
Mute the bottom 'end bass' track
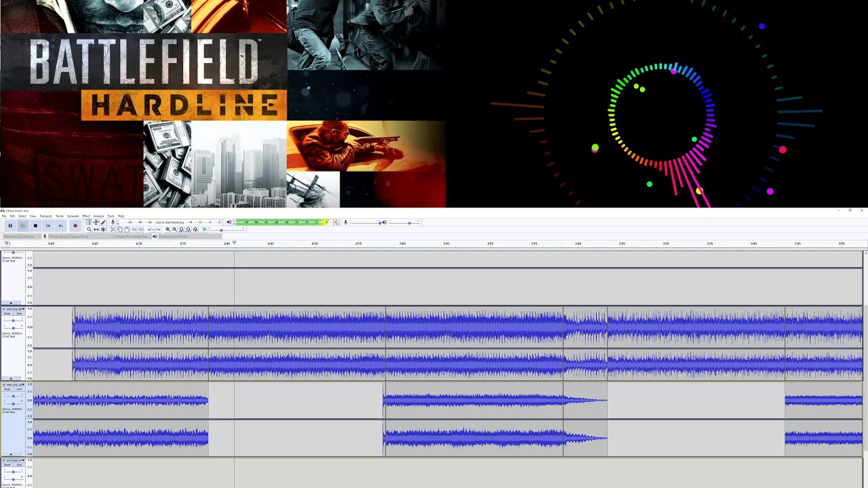7,465
